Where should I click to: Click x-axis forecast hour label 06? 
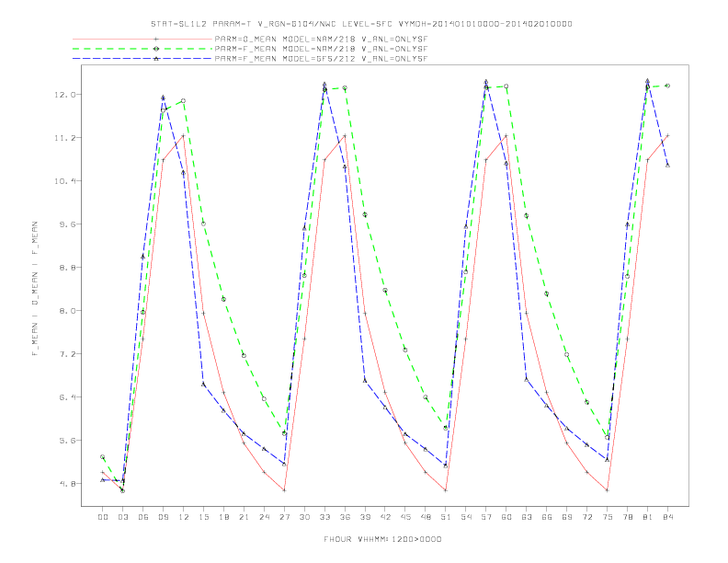pos(143,517)
